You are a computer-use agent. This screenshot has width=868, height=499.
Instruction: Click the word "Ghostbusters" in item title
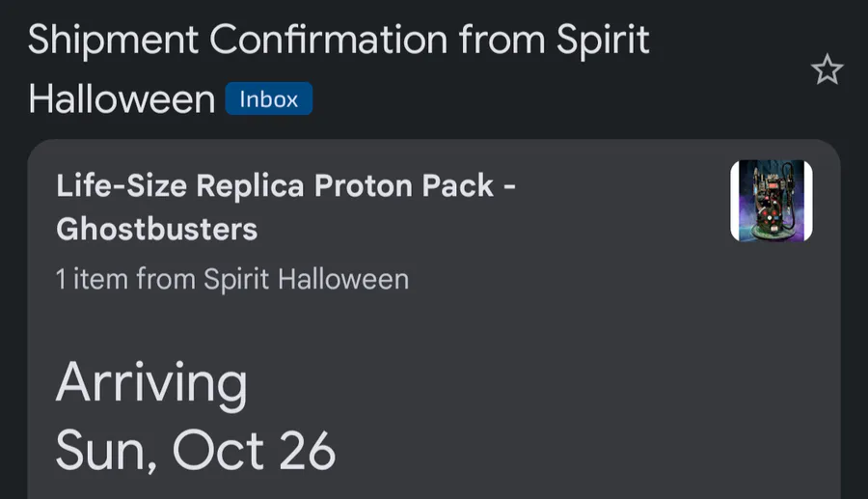157,229
